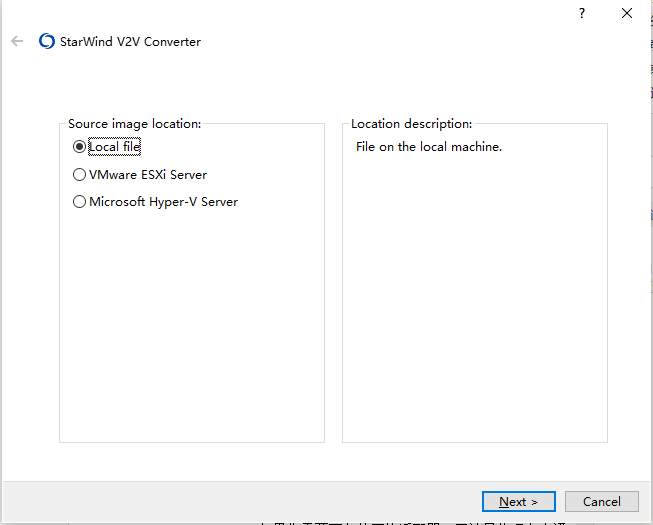The width and height of the screenshot is (653, 525).
Task: Click the "Location description:" group label
Action: [411, 124]
